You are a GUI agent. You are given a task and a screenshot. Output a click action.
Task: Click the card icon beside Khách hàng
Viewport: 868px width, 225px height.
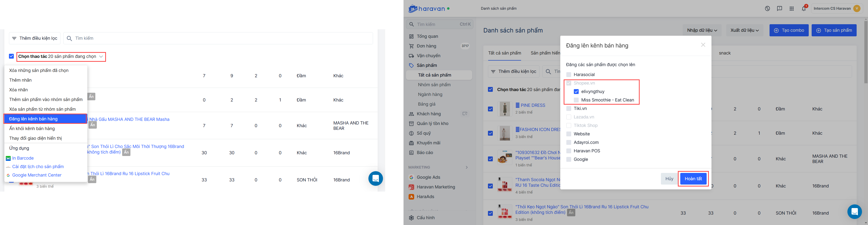pyautogui.click(x=465, y=114)
